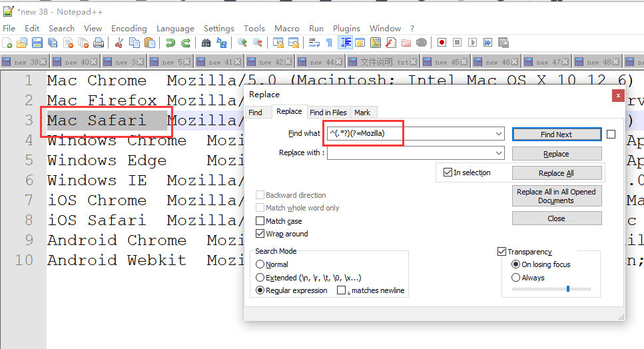The width and height of the screenshot is (644, 349).
Task: Enable the '. matches newline' checkbox
Action: 341,290
